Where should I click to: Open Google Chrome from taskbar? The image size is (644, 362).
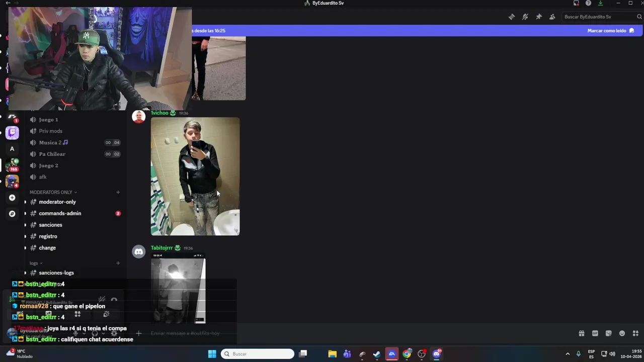click(407, 354)
